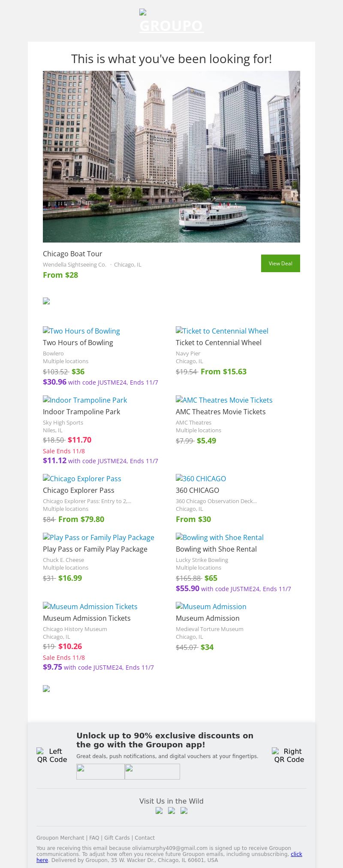Viewport: 343px width, 868px height.
Task: Open the Contact footer link
Action: 144,838
